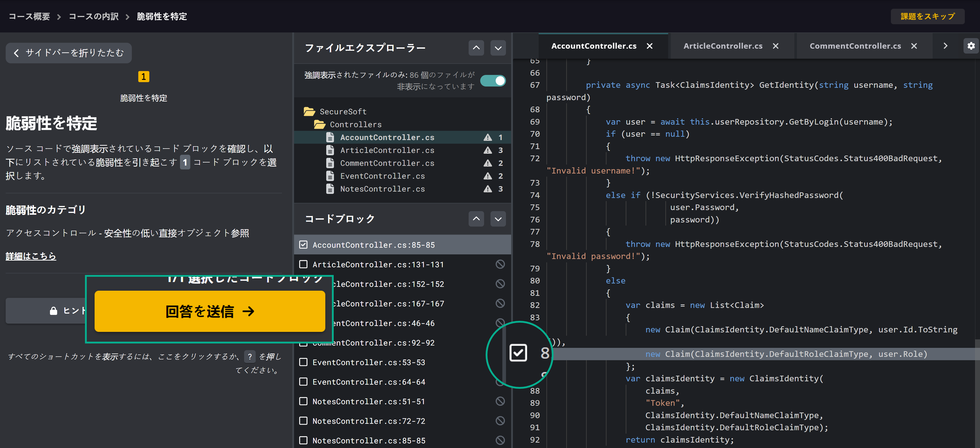Open 詳細はこちら link
Screen dimensions: 980x448
31,256
